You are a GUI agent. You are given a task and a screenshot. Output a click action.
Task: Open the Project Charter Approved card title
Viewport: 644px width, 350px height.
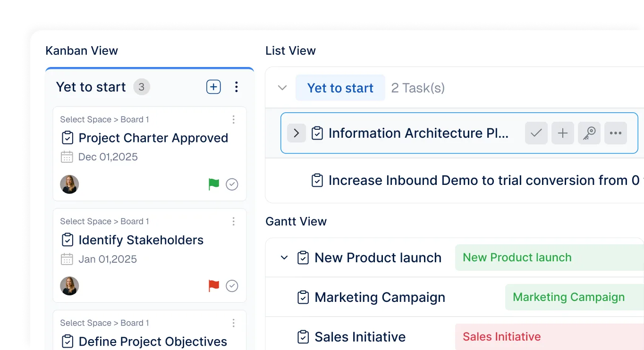tap(153, 138)
